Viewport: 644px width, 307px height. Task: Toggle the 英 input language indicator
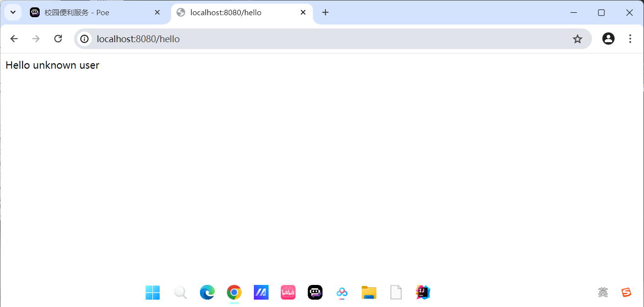[603, 292]
